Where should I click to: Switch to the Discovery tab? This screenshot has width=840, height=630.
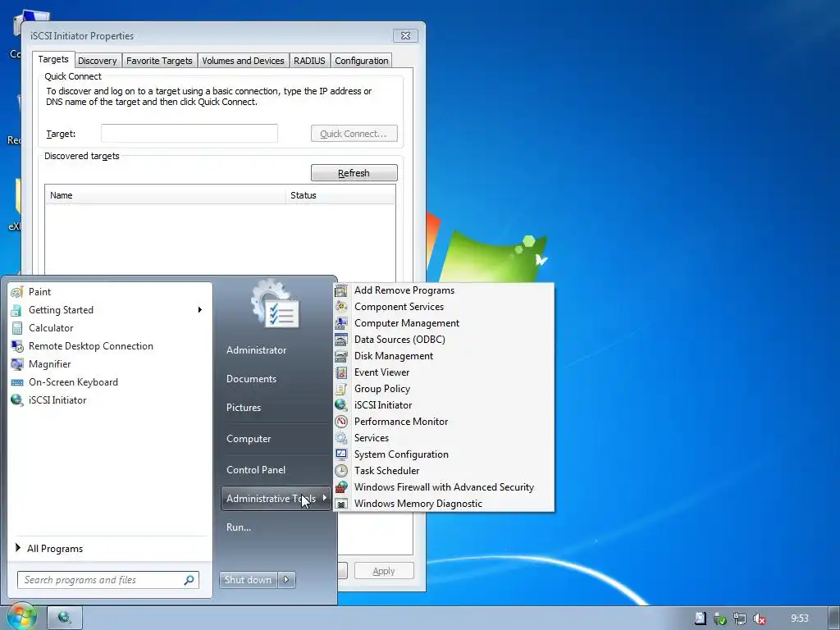tap(97, 61)
